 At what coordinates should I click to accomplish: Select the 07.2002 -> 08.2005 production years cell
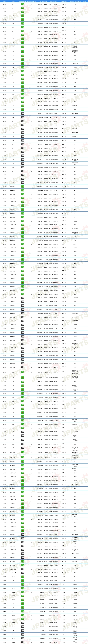(x=43, y=565)
